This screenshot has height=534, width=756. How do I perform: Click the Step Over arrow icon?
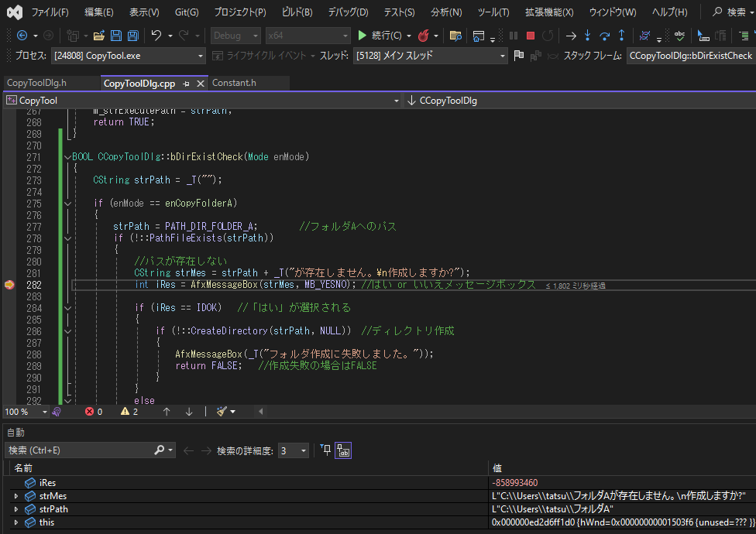[604, 36]
